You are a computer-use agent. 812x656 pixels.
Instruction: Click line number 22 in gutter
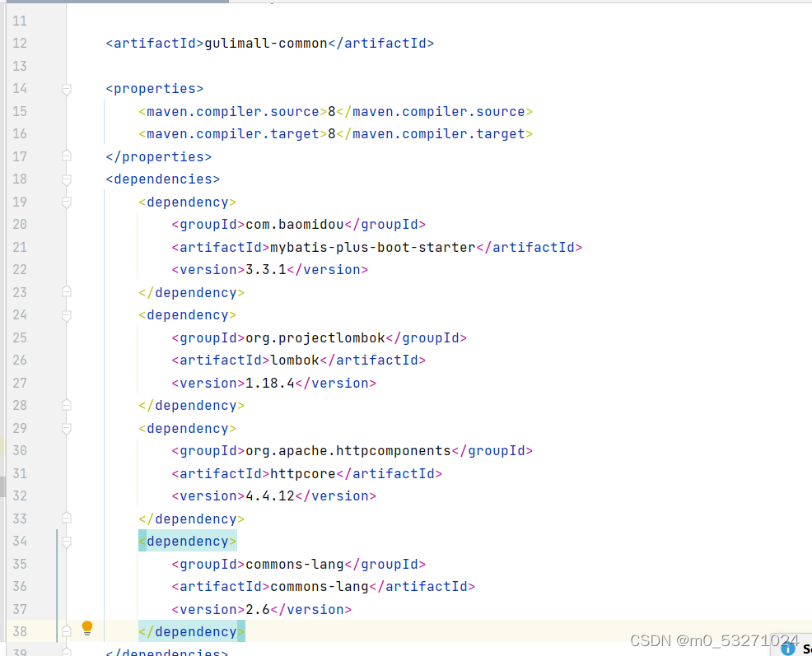pos(20,270)
